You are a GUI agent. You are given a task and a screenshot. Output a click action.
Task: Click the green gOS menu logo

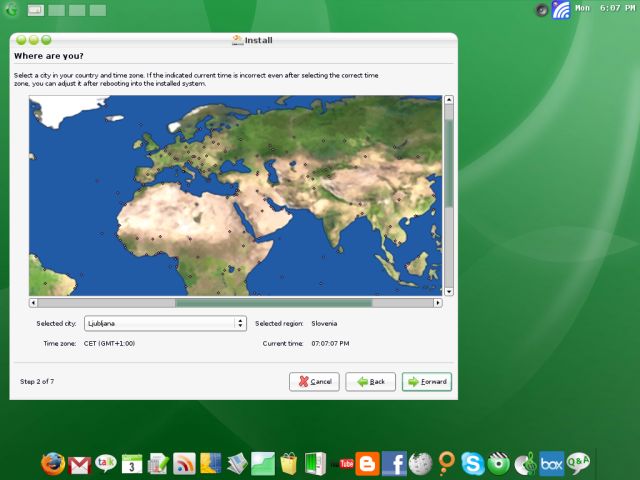11,10
